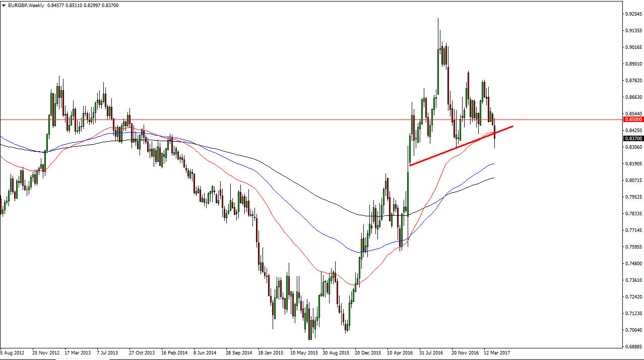Click the right end of the blue moving average
The image size is (644, 360).
click(x=493, y=163)
